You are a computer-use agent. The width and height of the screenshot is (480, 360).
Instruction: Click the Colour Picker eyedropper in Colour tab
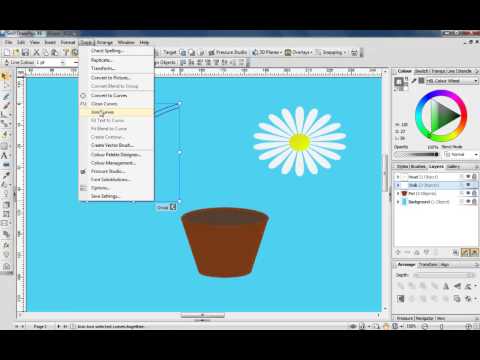(x=414, y=81)
